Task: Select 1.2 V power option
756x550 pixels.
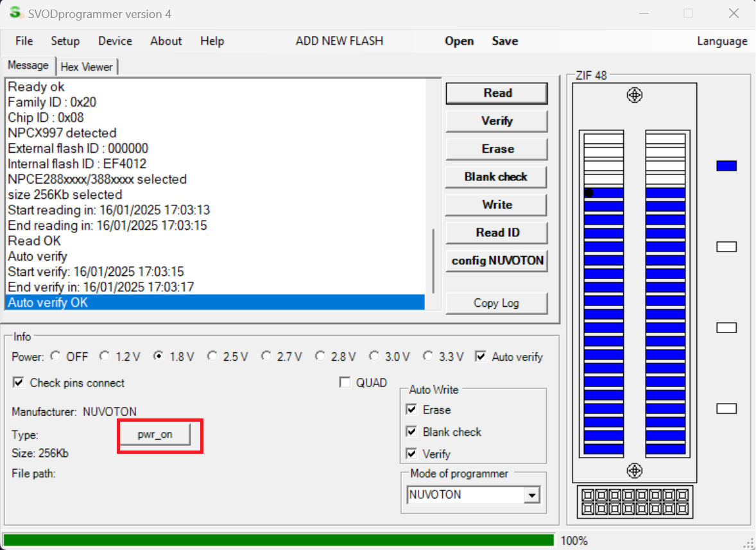Action: coord(104,356)
